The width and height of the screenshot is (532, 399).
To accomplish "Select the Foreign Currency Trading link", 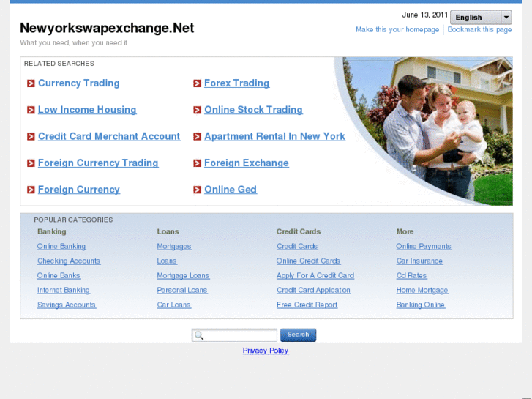I will point(98,163).
